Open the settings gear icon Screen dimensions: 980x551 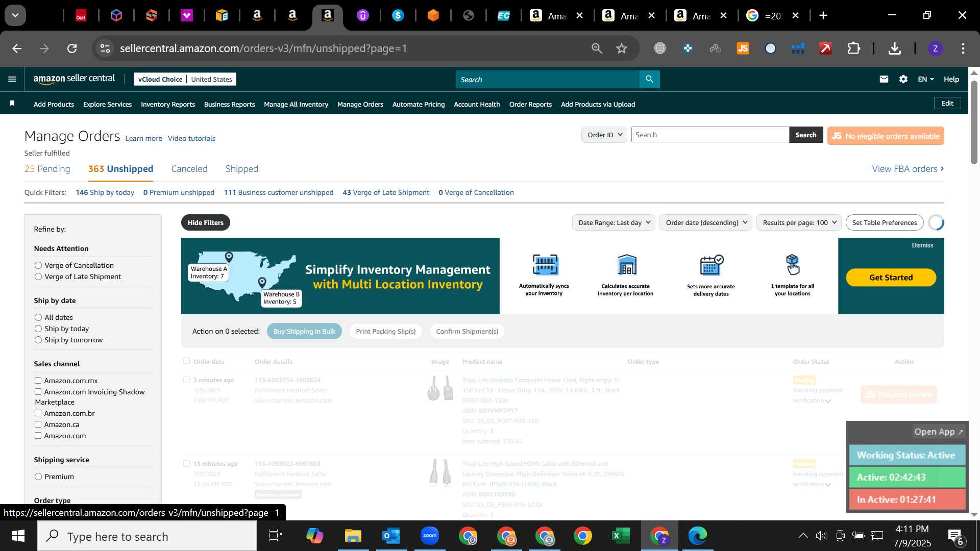903,79
